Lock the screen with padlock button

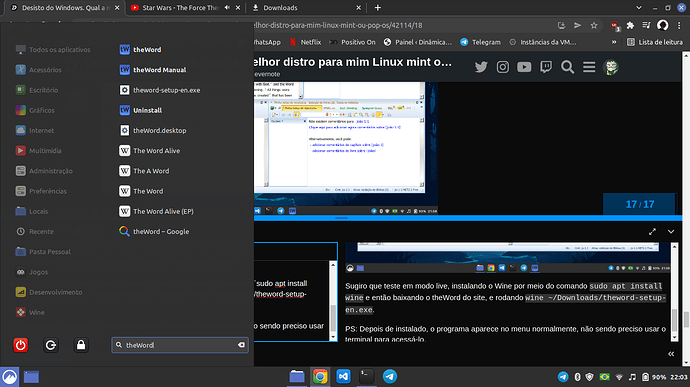(x=81, y=345)
